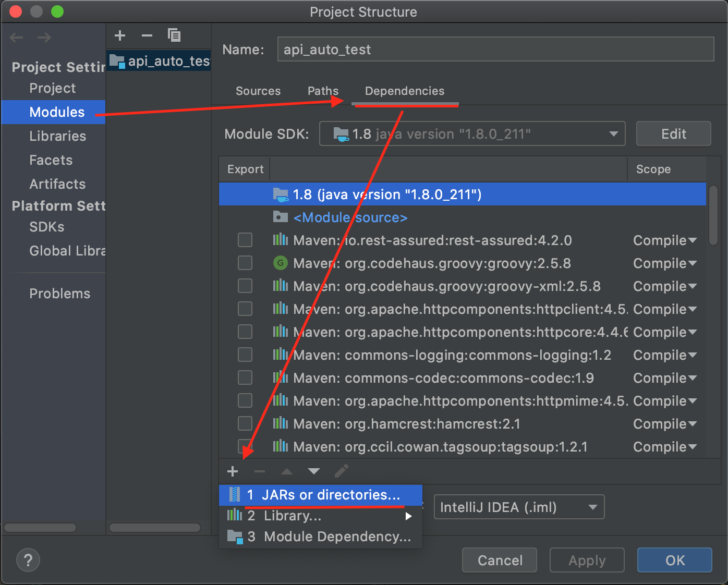Select Libraries in Project Settings
This screenshot has height=585, width=728.
58,136
